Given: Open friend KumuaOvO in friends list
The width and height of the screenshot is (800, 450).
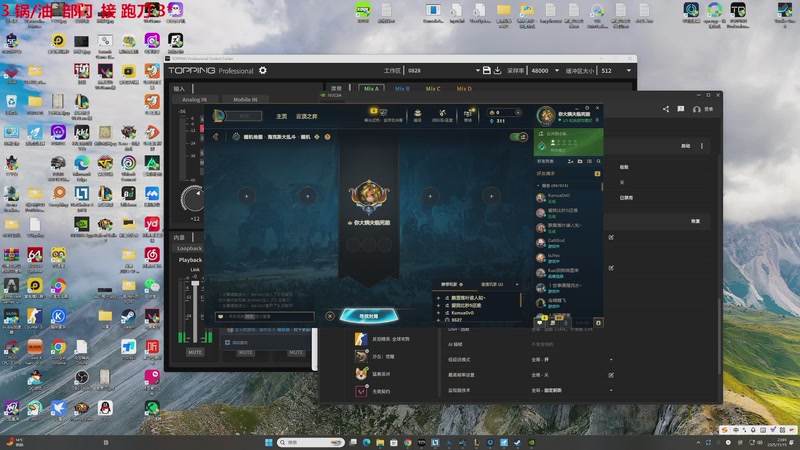Looking at the screenshot, I should [x=568, y=198].
